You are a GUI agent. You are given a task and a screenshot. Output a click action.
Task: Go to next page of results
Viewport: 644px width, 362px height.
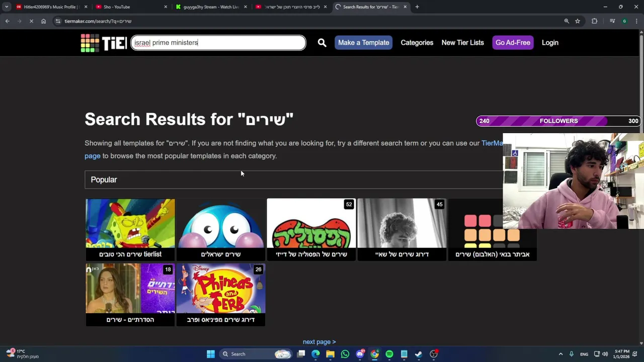[x=319, y=342]
